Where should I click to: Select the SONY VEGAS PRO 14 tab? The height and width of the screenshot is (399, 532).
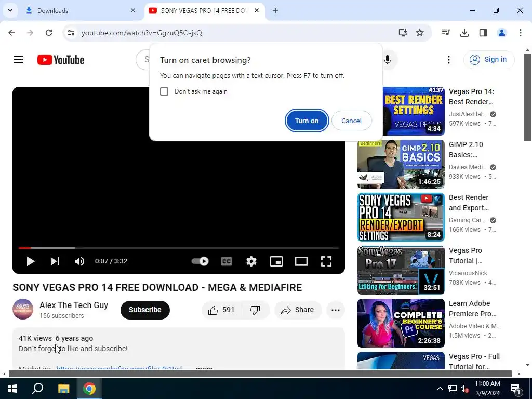click(x=204, y=10)
